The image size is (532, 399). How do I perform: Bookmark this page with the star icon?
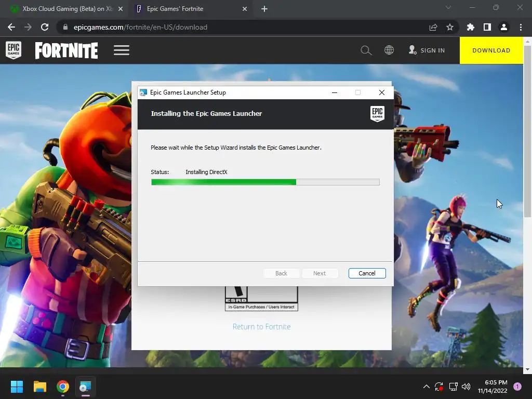[x=450, y=27]
